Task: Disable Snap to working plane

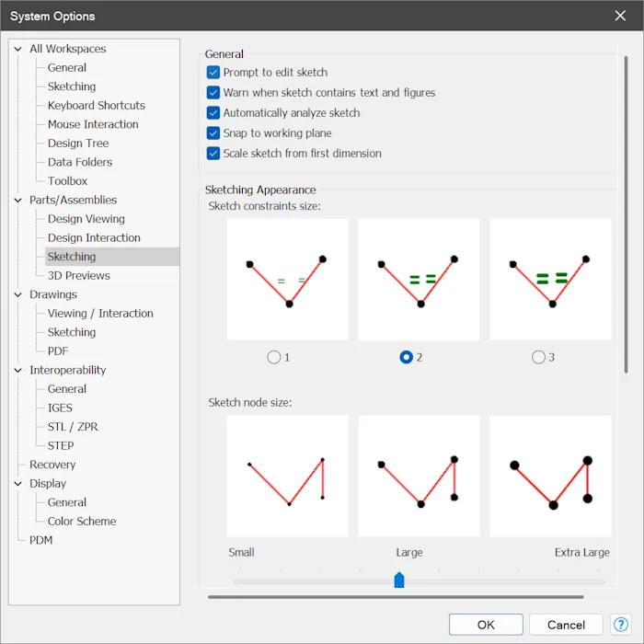Action: point(213,133)
